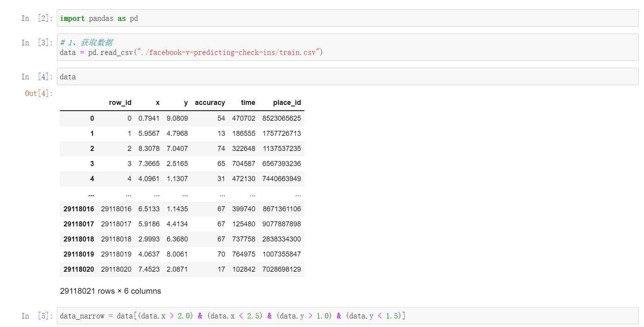Click place_id value 1757726713
Image resolution: width=644 pixels, height=327 pixels.
tap(282, 134)
